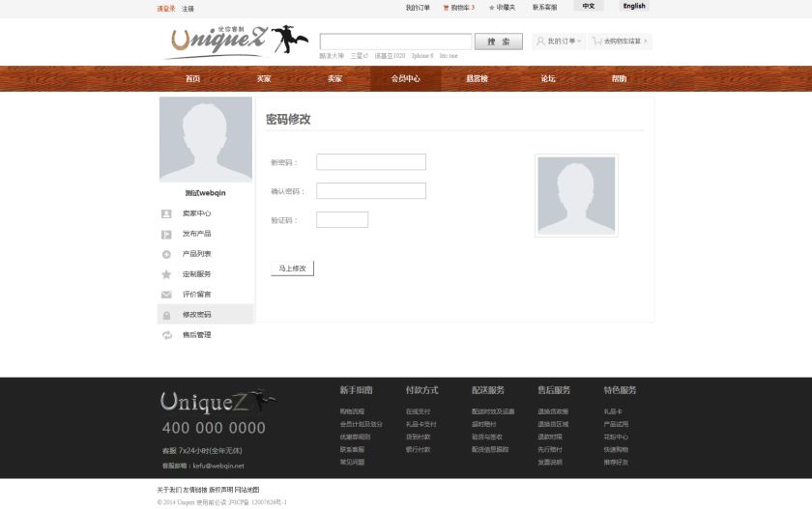
Task: Select 会员中心 in the navigation bar
Action: [x=405, y=78]
